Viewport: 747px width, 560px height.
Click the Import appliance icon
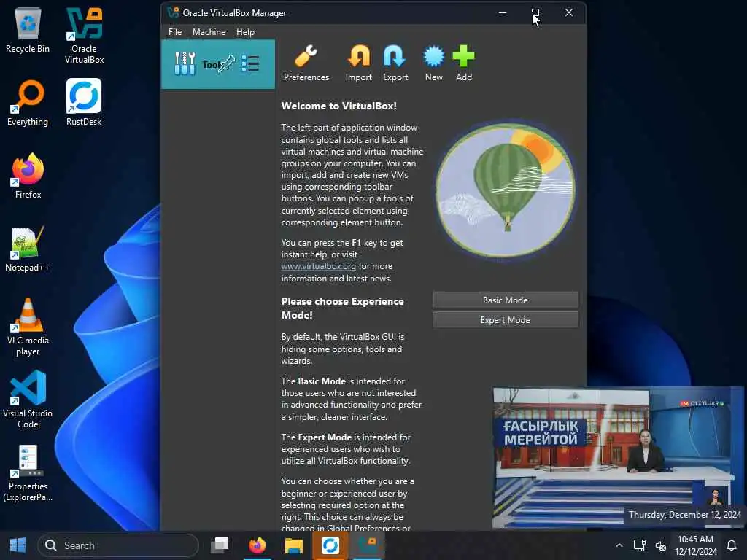point(358,63)
